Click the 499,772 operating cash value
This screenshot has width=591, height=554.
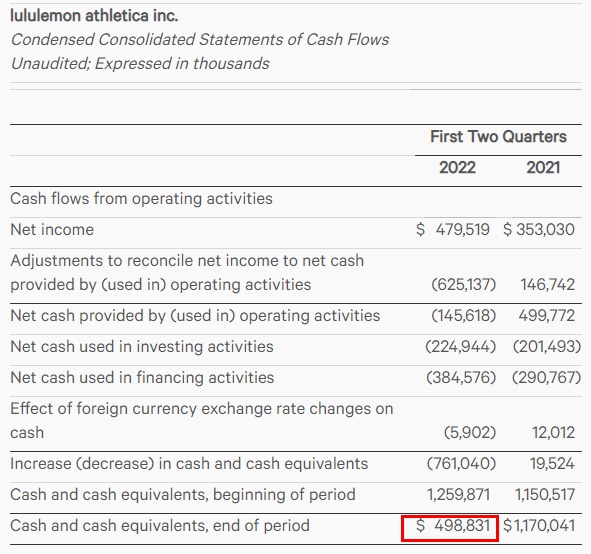(x=547, y=315)
